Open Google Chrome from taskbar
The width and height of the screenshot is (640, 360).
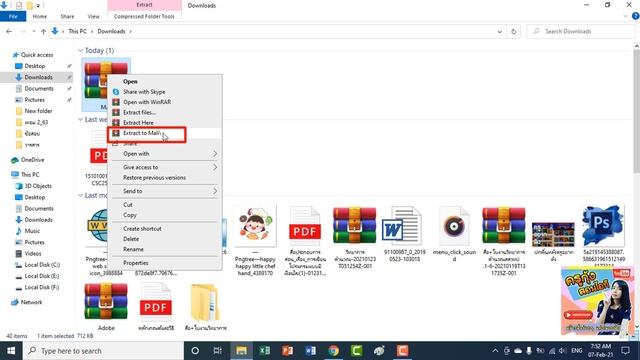point(333,351)
